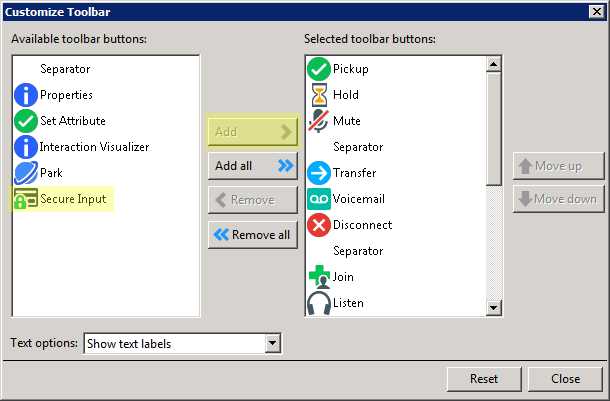Open the Text options dropdown

[x=182, y=344]
